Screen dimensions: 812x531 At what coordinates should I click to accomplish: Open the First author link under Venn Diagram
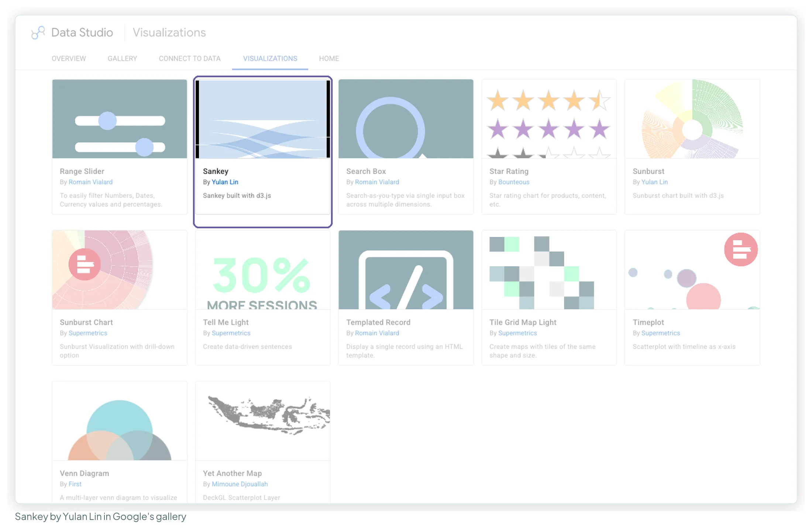(x=75, y=484)
